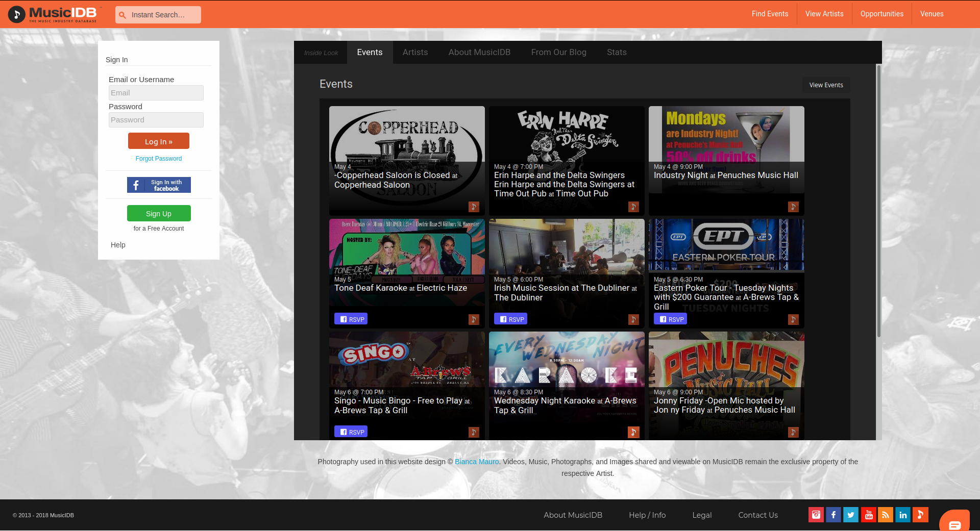This screenshot has height=531, width=980.
Task: Click the green Sign Up button
Action: point(159,213)
